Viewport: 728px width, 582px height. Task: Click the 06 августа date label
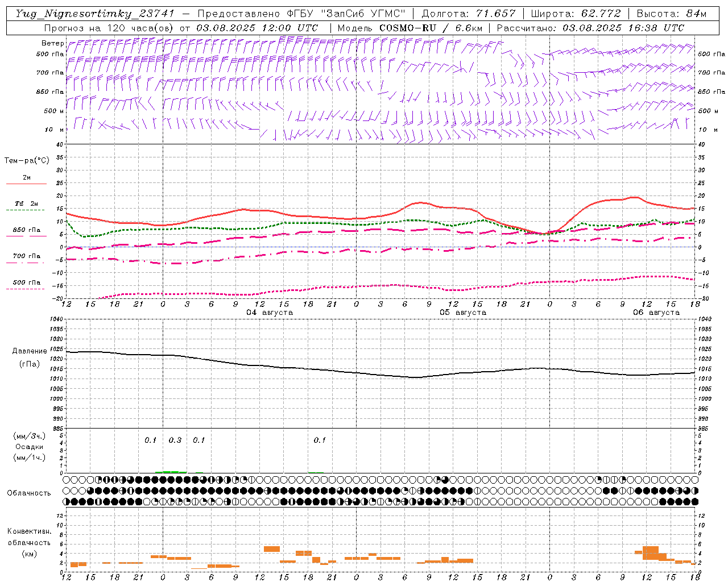656,313
